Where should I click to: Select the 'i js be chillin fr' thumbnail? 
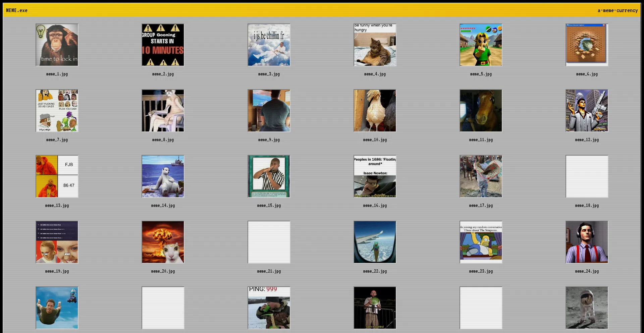coord(269,45)
